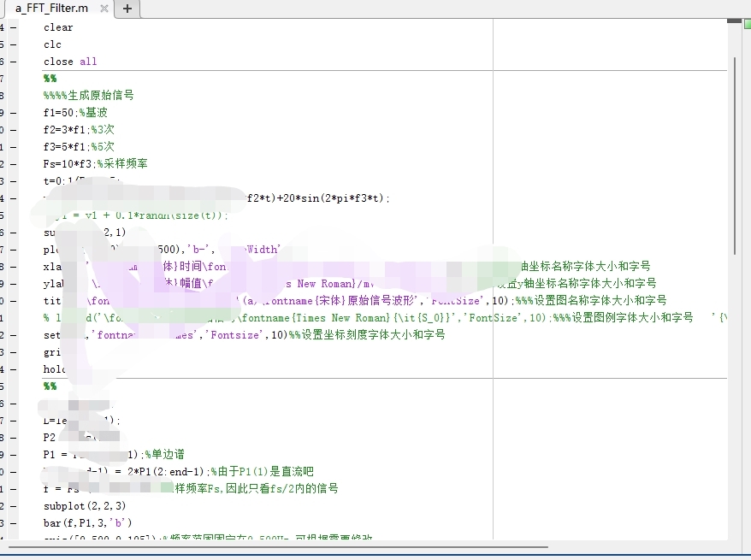Click the horizontal scrollbar thumb below the code
This screenshot has width=751, height=560.
point(278,546)
